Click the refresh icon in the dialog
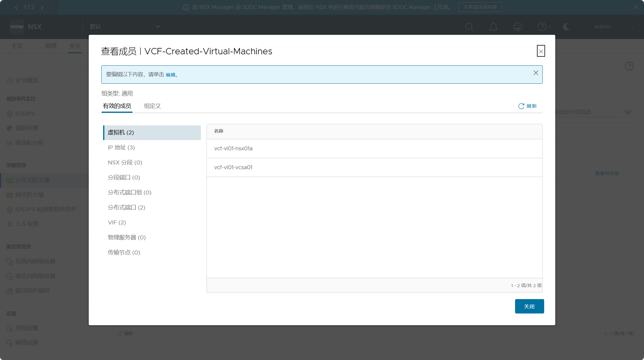 coord(521,106)
